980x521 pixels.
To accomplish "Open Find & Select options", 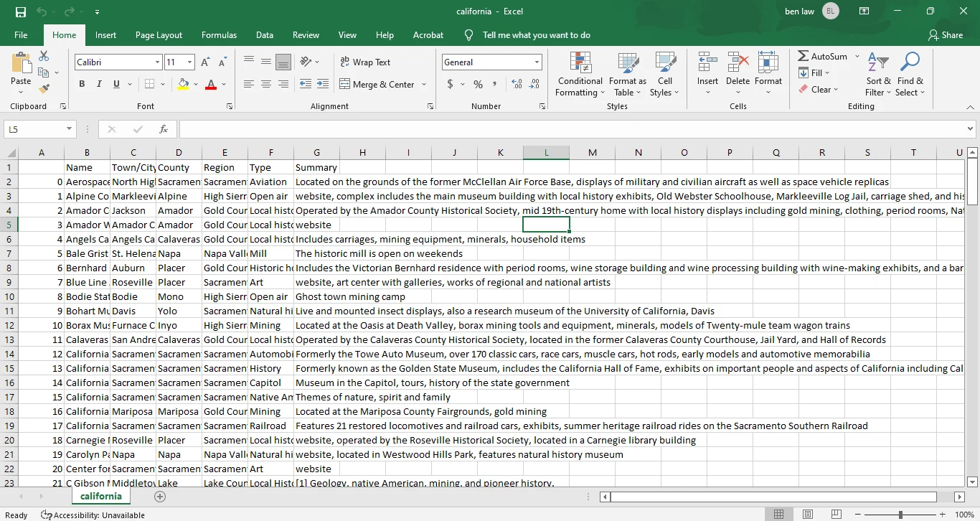I will 910,74.
